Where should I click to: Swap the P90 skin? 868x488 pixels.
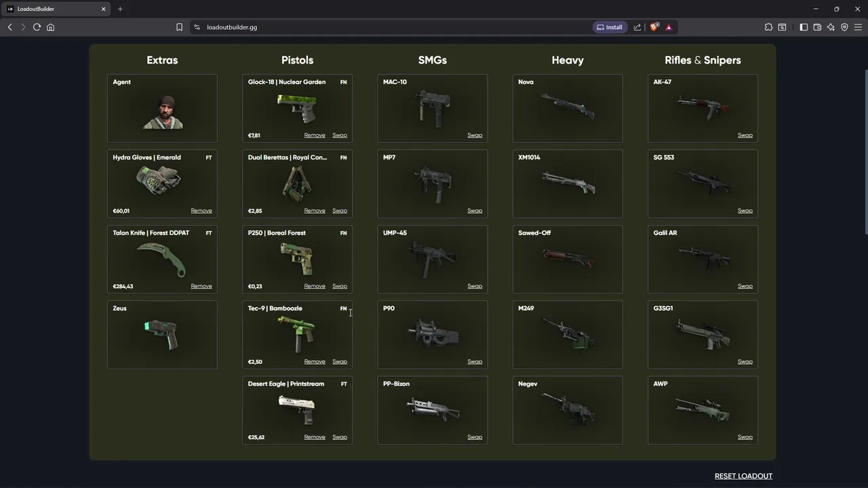(475, 361)
